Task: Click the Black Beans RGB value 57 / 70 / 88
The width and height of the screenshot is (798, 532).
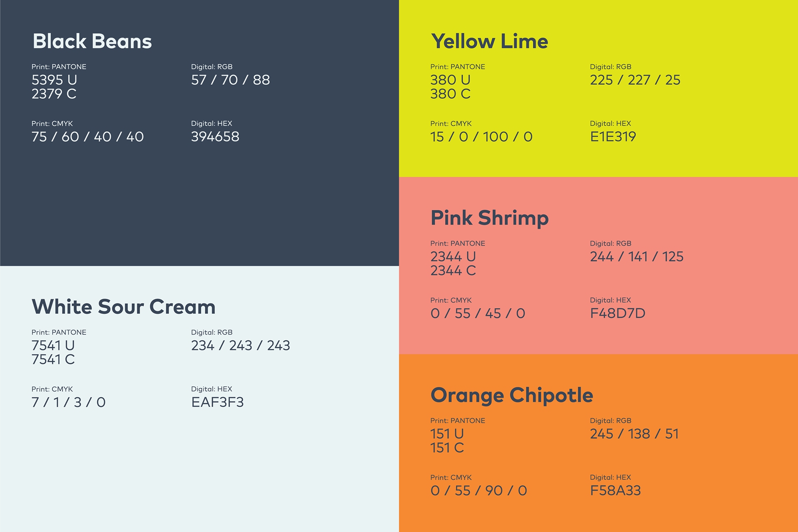Action: point(230,80)
